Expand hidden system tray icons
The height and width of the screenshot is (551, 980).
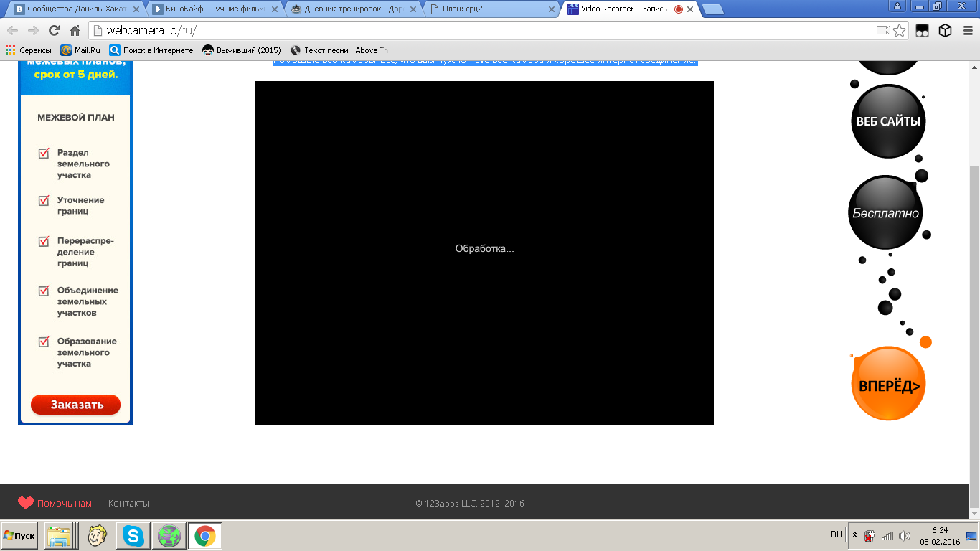(854, 535)
